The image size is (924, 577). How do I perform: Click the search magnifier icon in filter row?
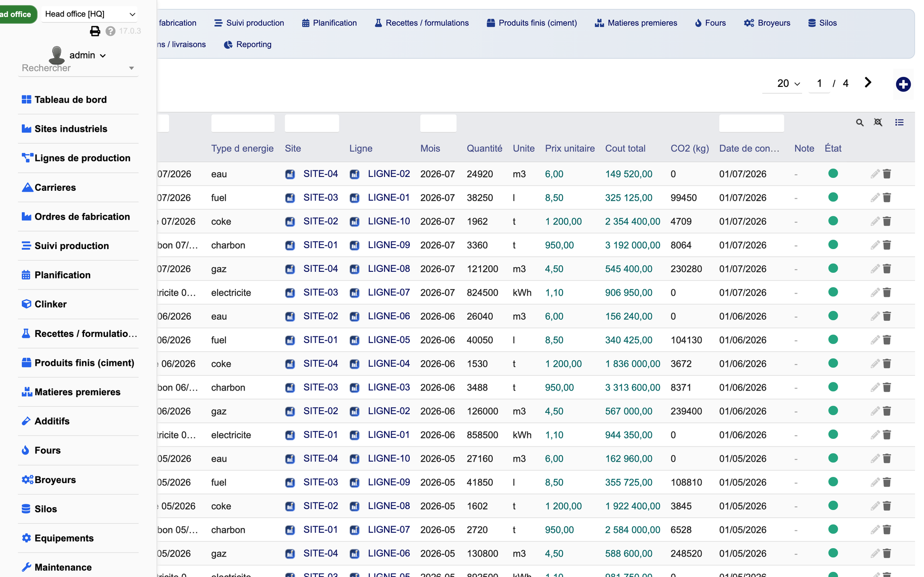tap(859, 122)
